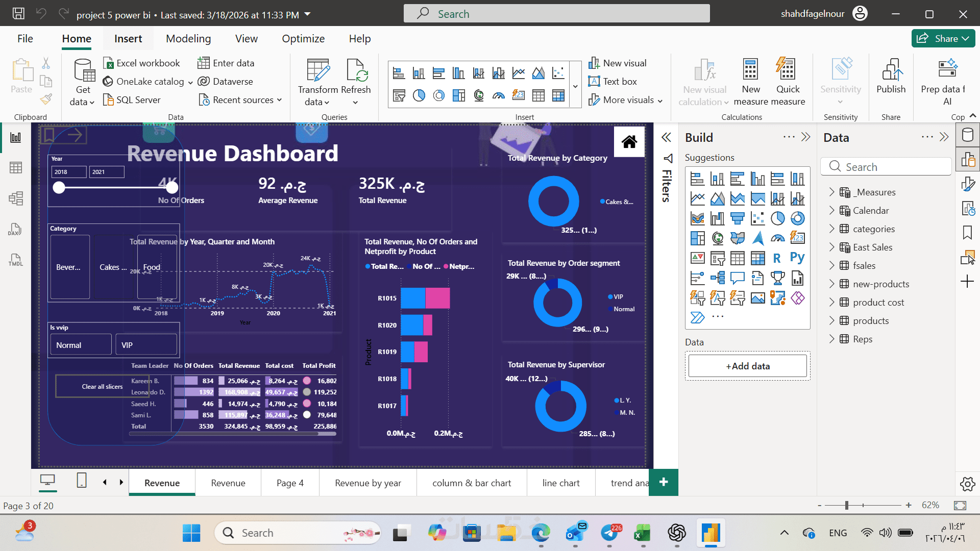Open the Modeling ribbon tab
This screenshot has width=980, height=551.
pos(188,39)
